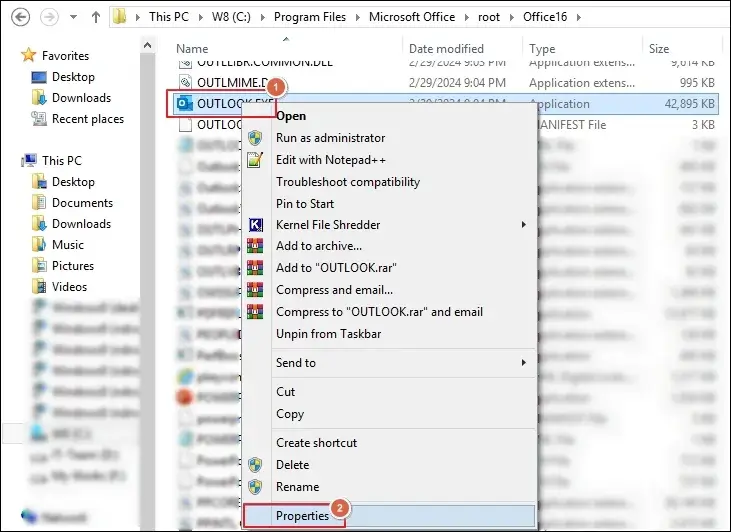Choose Create shortcut

390,442
